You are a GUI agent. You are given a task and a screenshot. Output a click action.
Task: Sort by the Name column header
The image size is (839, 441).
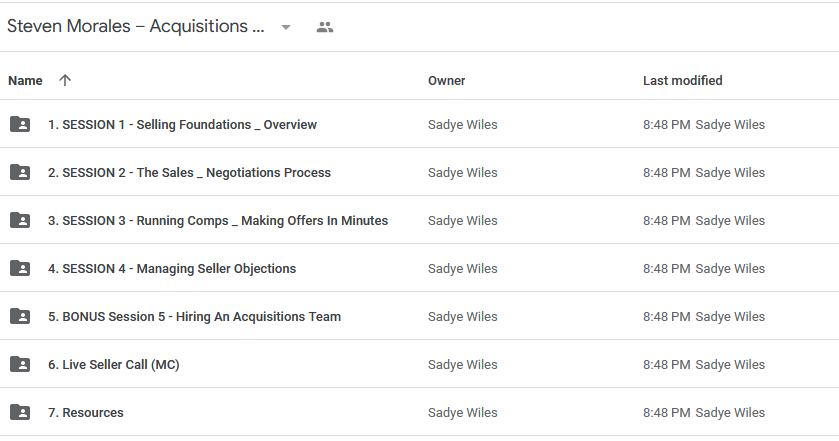coord(25,80)
